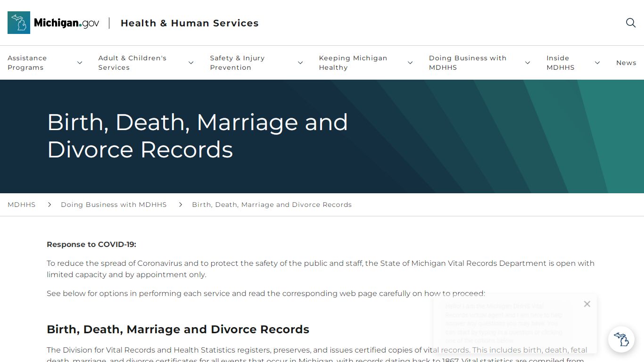Go to the News page
644x362 pixels.
(626, 63)
